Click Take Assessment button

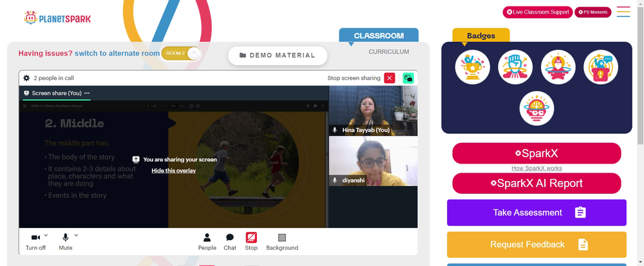coord(536,213)
